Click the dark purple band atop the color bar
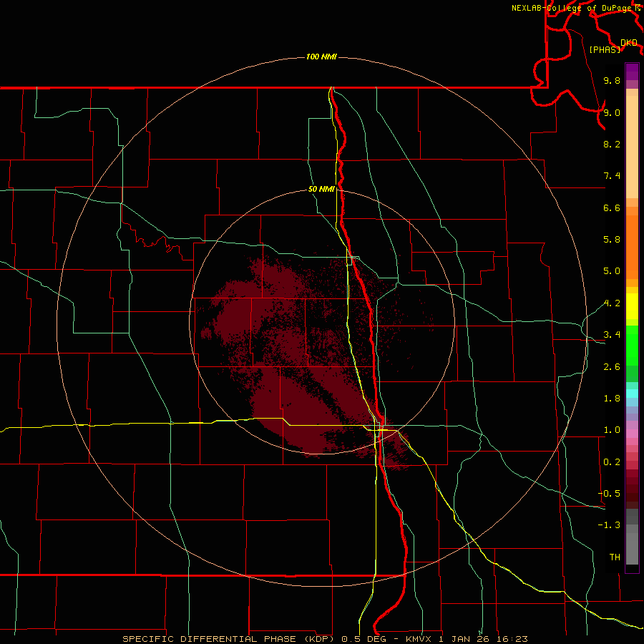This screenshot has width=644, height=644. 632,72
